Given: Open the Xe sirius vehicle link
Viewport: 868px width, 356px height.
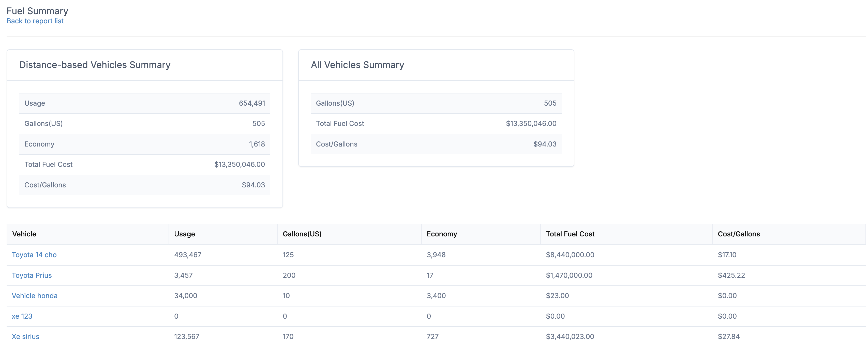Looking at the screenshot, I should pyautogui.click(x=25, y=336).
